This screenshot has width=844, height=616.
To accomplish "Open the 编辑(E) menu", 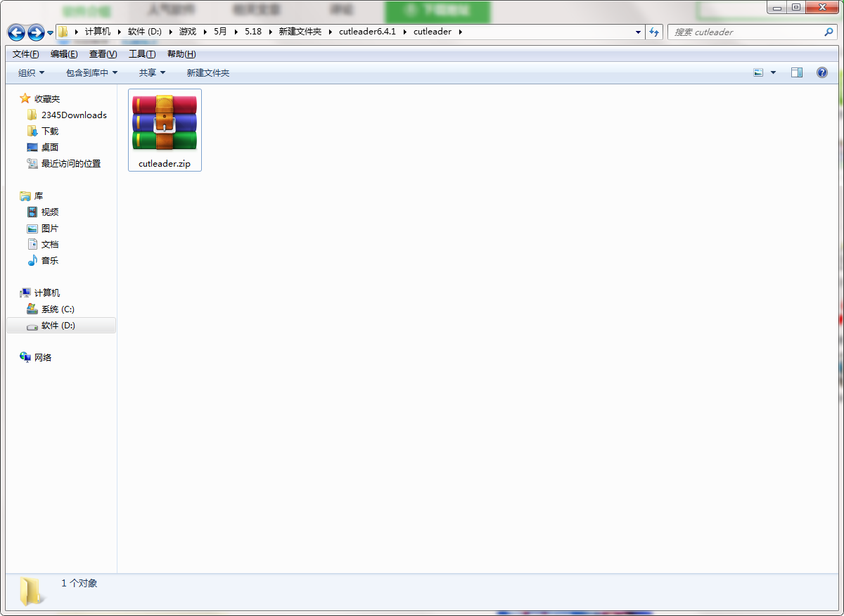I will coord(64,54).
